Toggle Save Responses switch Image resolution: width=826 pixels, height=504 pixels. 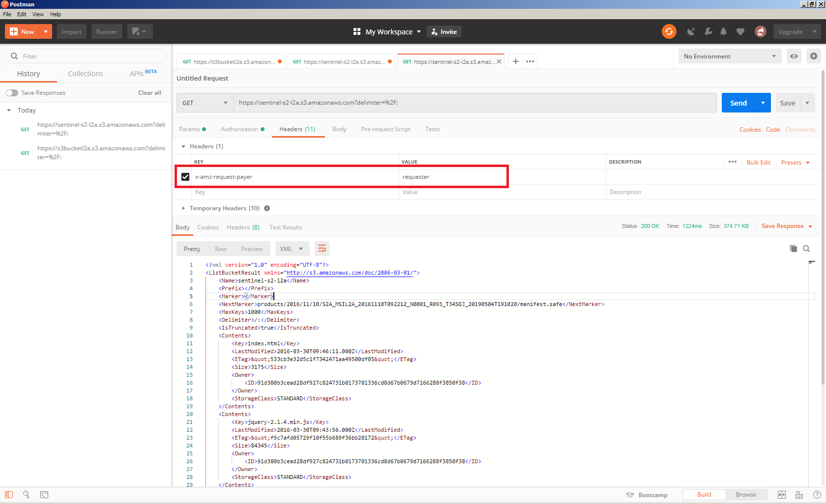click(x=12, y=93)
